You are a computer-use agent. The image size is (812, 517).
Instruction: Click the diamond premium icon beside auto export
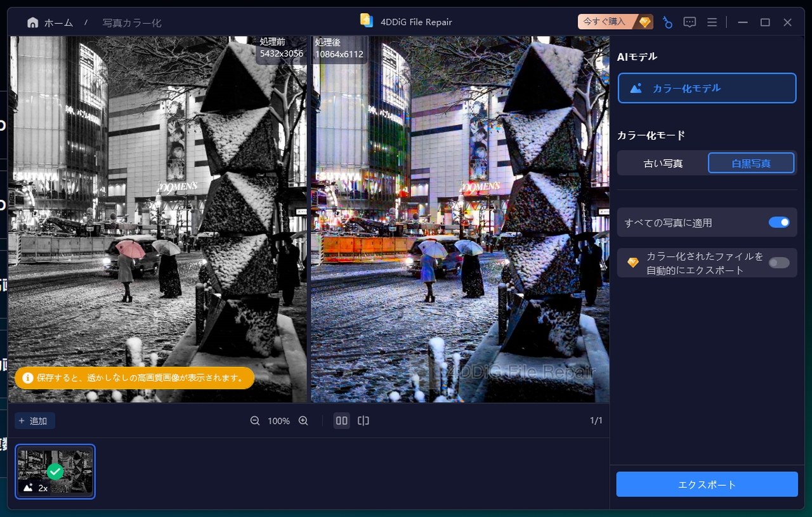click(x=632, y=263)
